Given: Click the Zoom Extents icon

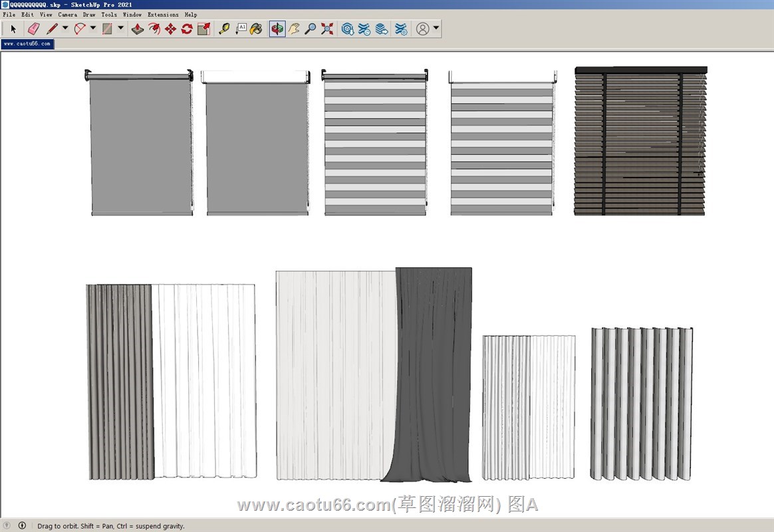Looking at the screenshot, I should tap(327, 29).
